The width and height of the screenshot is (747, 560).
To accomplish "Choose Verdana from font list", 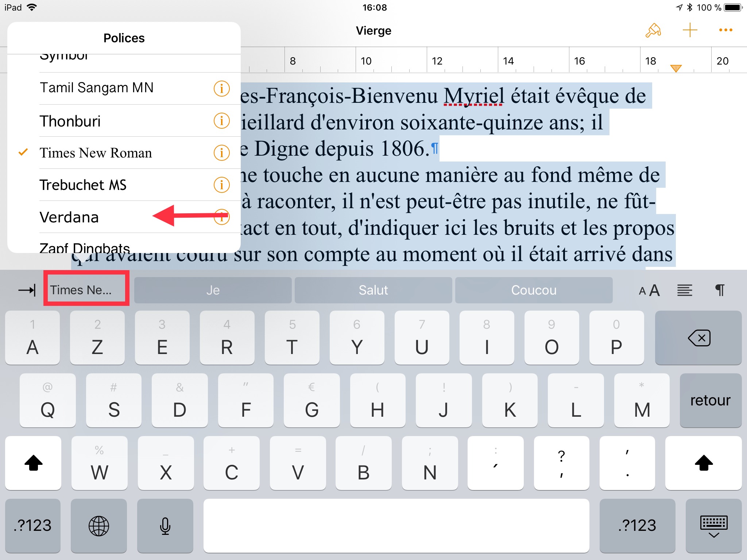I will 69,217.
